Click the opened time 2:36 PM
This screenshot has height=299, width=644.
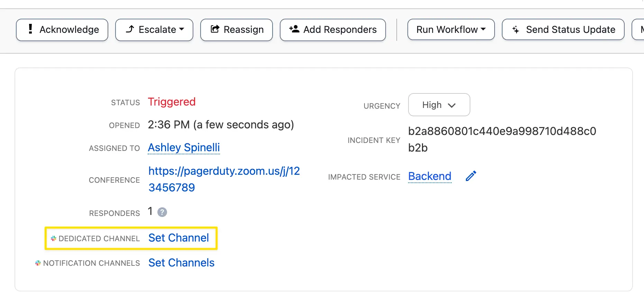coord(169,125)
